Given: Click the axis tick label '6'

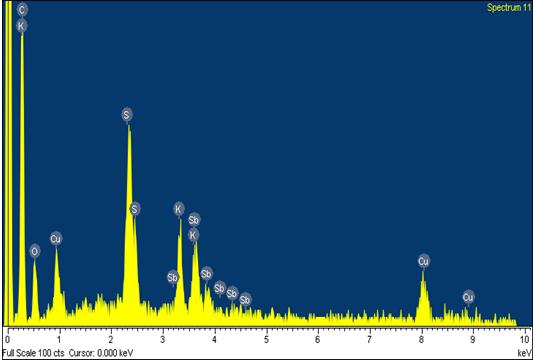Looking at the screenshot, I should (x=318, y=339).
